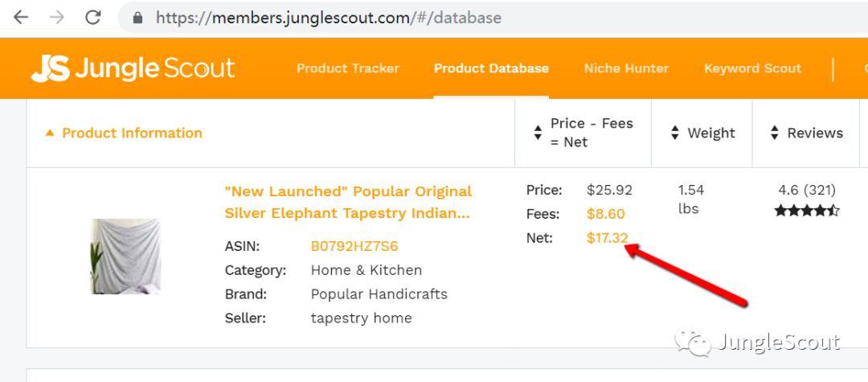Click the $17.32 net amount
This screenshot has height=382, width=868.
607,237
